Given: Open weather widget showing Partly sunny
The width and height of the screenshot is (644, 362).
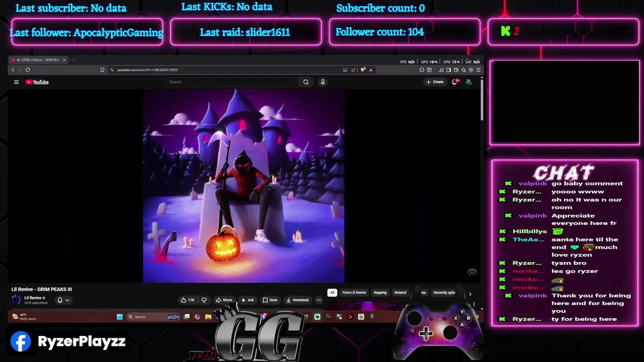Looking at the screenshot, I should click(x=25, y=317).
